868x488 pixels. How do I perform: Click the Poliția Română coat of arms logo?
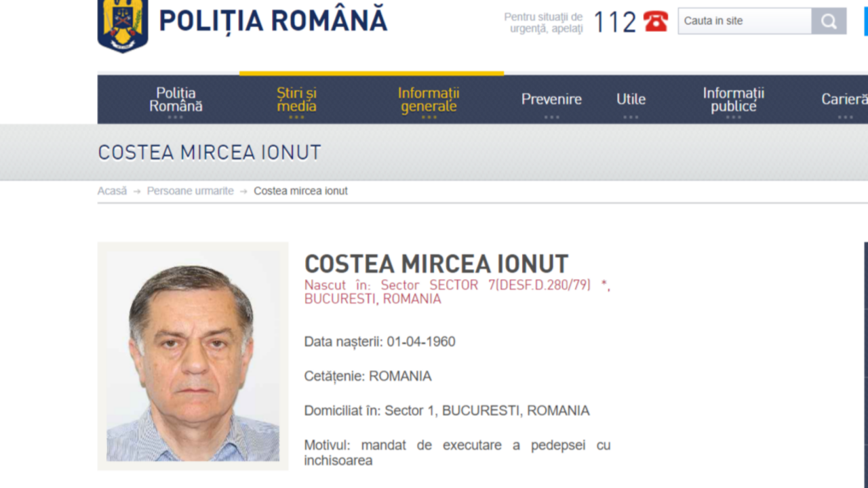point(123,26)
